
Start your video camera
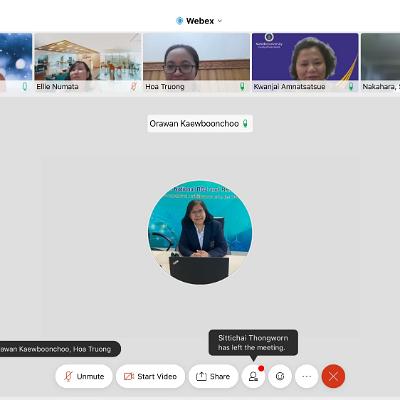[150, 376]
